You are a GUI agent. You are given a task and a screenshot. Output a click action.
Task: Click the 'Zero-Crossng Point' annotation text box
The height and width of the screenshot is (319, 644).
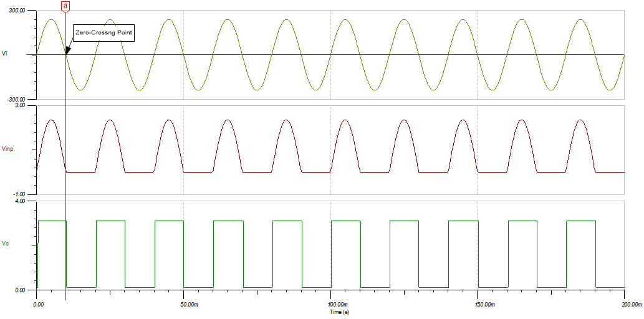(103, 32)
